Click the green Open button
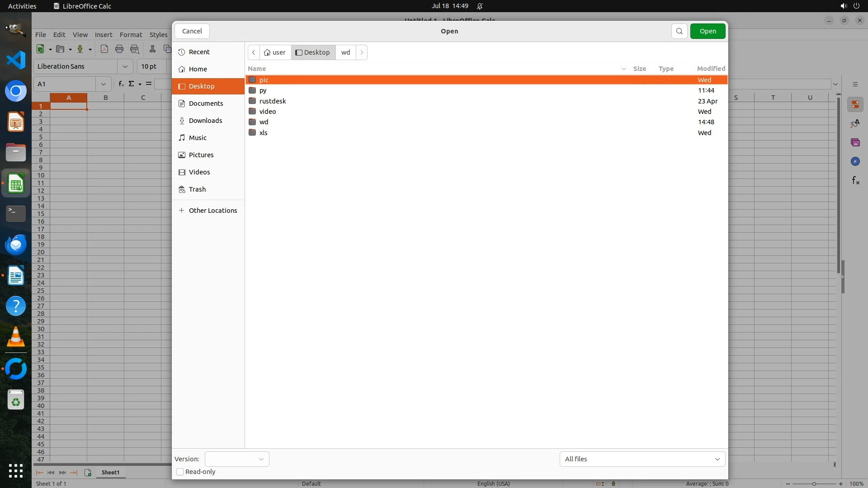This screenshot has height=488, width=868. 708,31
